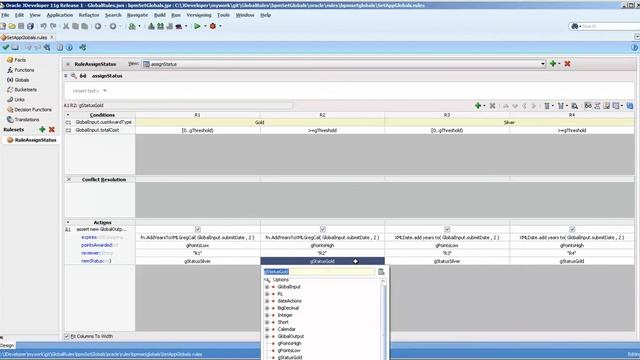Viewport: 640px width, 360px height.
Task: Click the Undo toolbar icon
Action: (44, 26)
